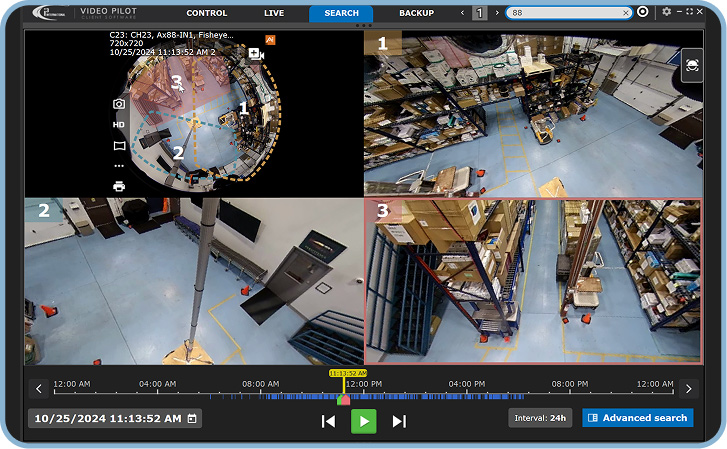
Task: Open the three-dots more options menu
Action: 119,166
